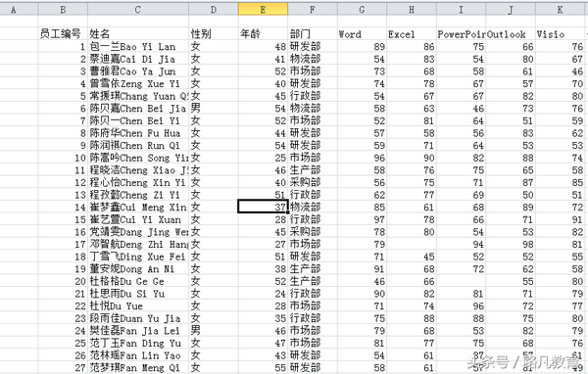Select cell 樊佳磊Fan Jia Lei
Image resolution: width=588 pixels, height=374 pixels.
click(138, 331)
